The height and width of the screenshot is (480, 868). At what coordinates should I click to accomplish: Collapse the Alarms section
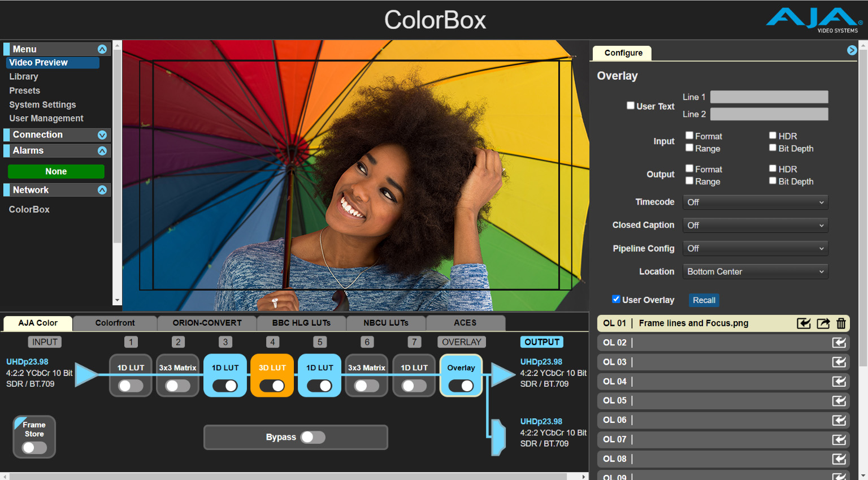coord(102,150)
